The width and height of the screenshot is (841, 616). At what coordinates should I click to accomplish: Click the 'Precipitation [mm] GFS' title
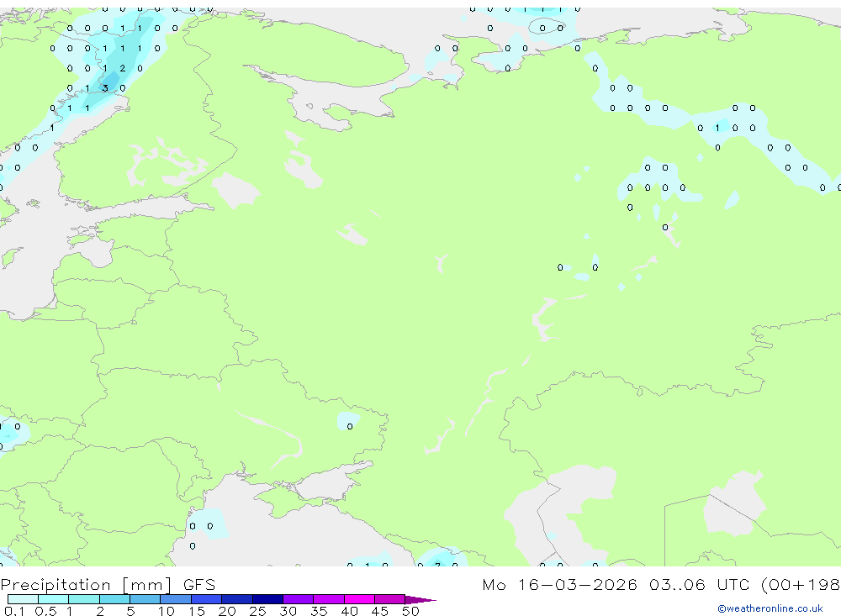pos(108,585)
